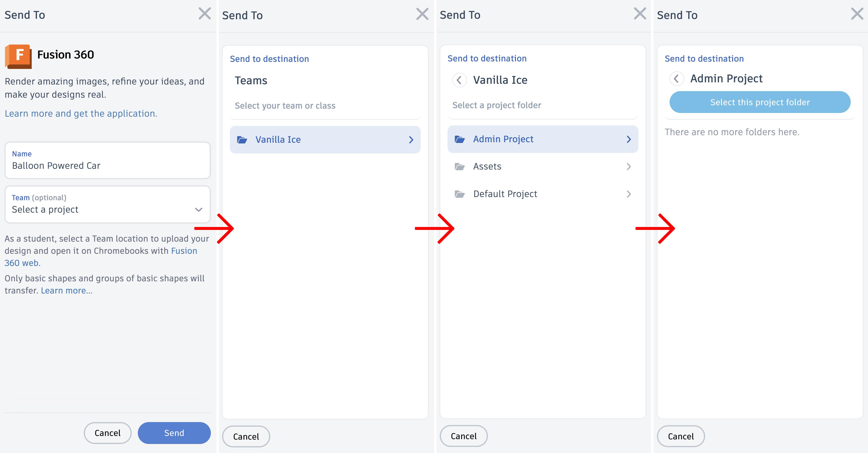This screenshot has width=868, height=453.
Task: Click the Name field with Balloon Powered Car
Action: pyautogui.click(x=107, y=161)
